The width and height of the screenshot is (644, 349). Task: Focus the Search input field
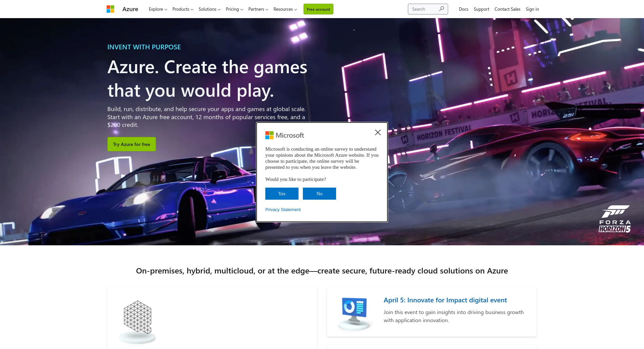pyautogui.click(x=423, y=9)
